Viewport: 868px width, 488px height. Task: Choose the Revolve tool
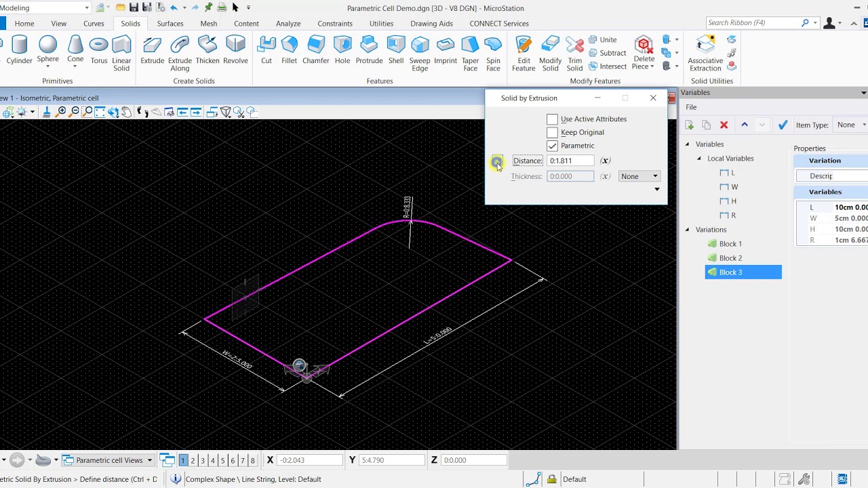pos(235,52)
